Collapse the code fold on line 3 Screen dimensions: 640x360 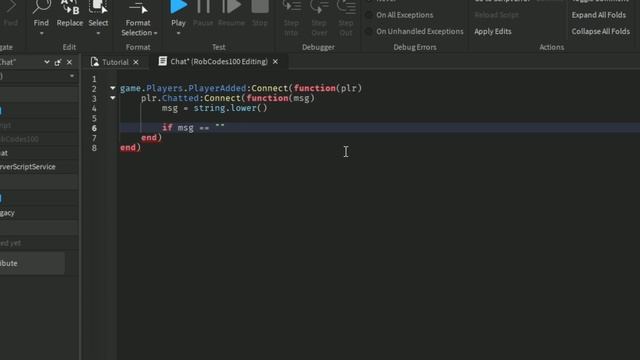point(113,98)
